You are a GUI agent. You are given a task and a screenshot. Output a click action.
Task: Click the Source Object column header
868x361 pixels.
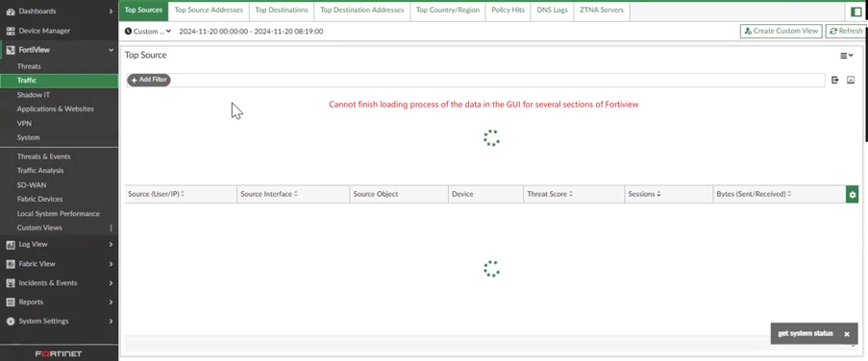pos(399,195)
